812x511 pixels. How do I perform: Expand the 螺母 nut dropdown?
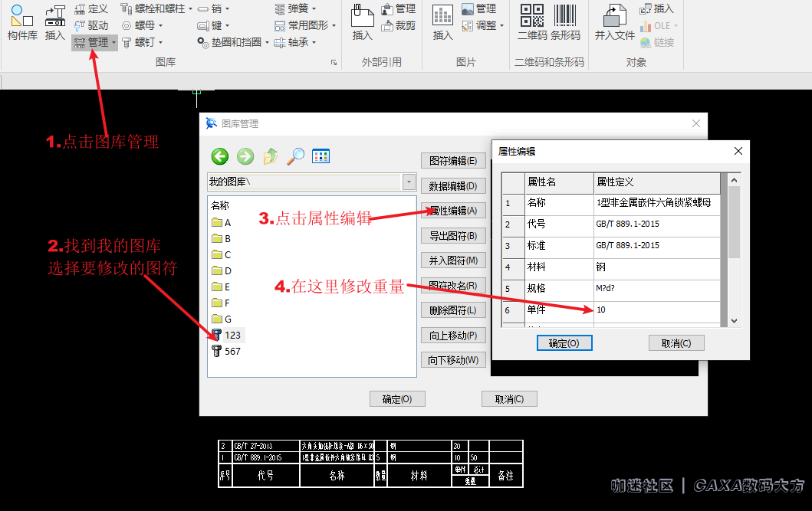coord(160,25)
